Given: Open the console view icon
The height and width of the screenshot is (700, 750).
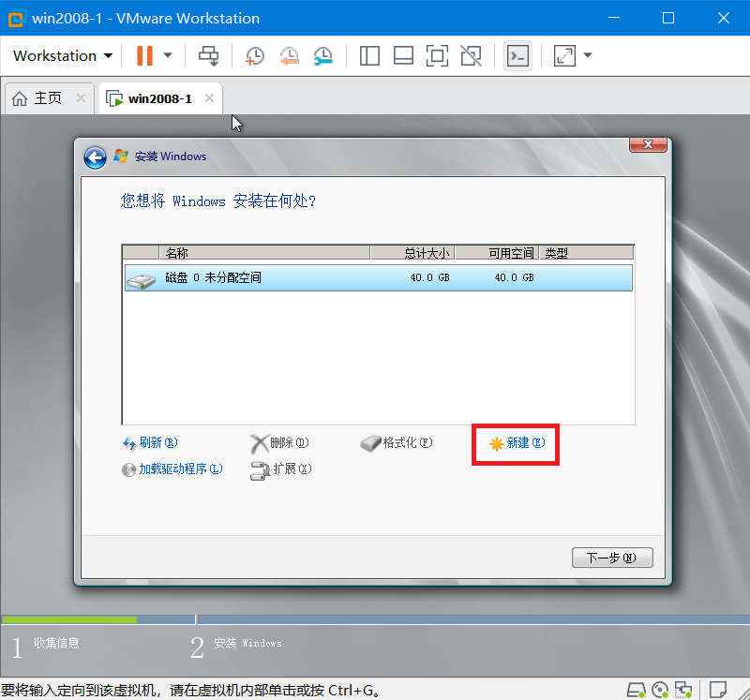Looking at the screenshot, I should (517, 56).
